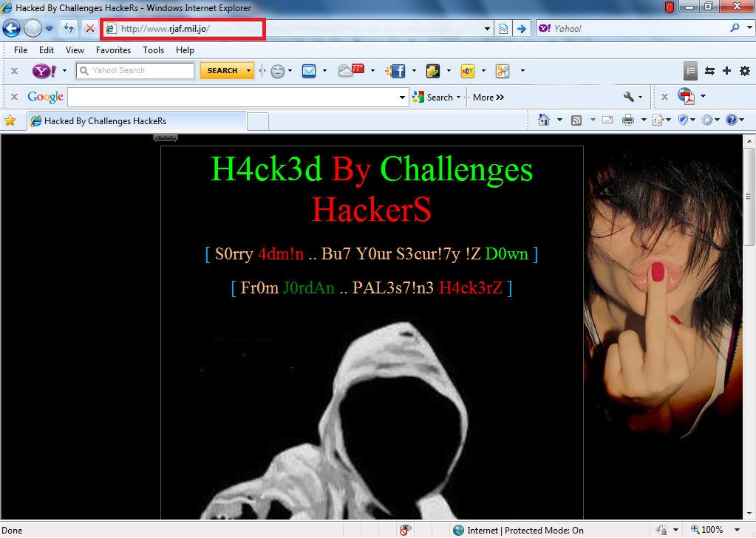Open the Tools menu
Screen dimensions: 756x538
(153, 50)
